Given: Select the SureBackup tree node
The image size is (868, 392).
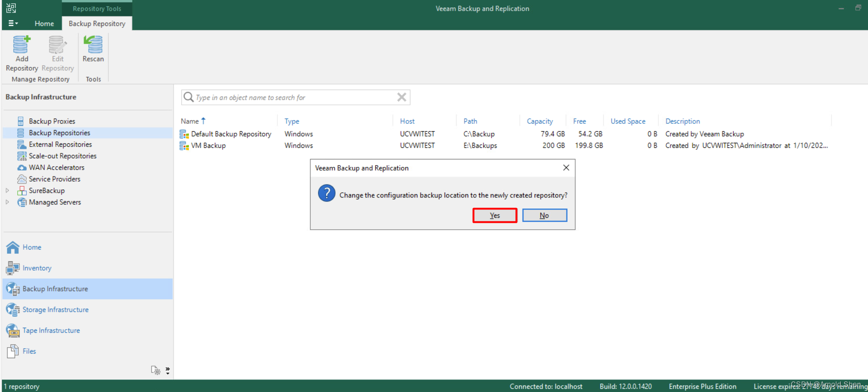Looking at the screenshot, I should pyautogui.click(x=47, y=190).
